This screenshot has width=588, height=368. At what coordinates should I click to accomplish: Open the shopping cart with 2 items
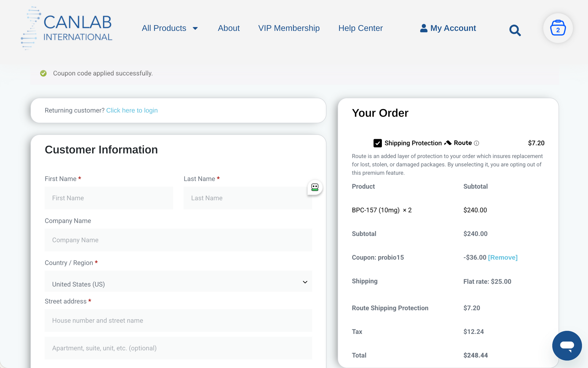pos(558,28)
